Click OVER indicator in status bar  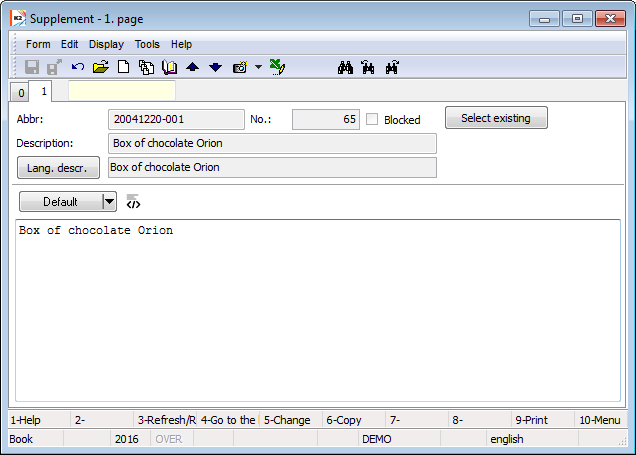[x=172, y=439]
